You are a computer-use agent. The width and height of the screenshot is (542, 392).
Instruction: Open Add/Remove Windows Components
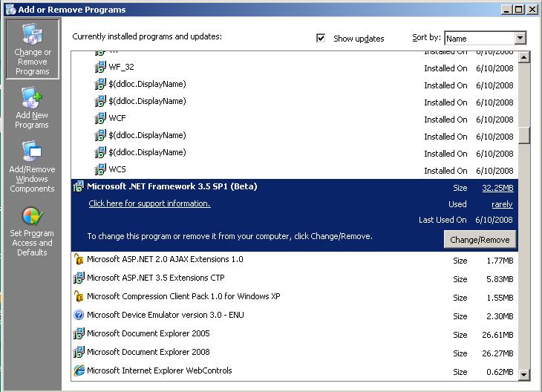pos(32,166)
